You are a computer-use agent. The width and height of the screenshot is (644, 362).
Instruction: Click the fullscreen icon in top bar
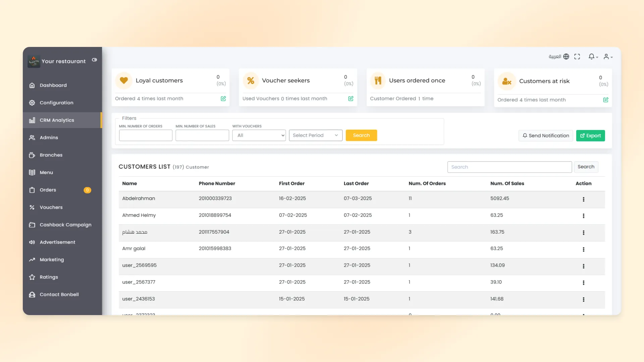click(x=577, y=57)
